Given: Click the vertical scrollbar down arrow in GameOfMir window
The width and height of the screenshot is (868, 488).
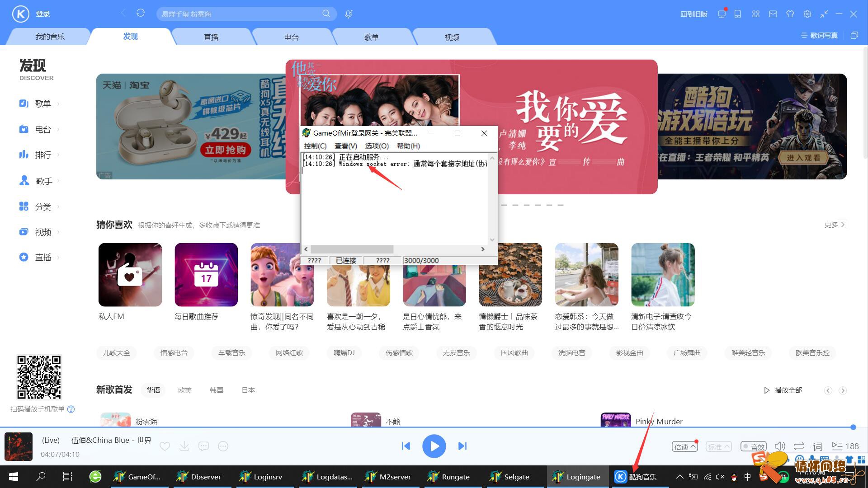Looking at the screenshot, I should tap(492, 239).
